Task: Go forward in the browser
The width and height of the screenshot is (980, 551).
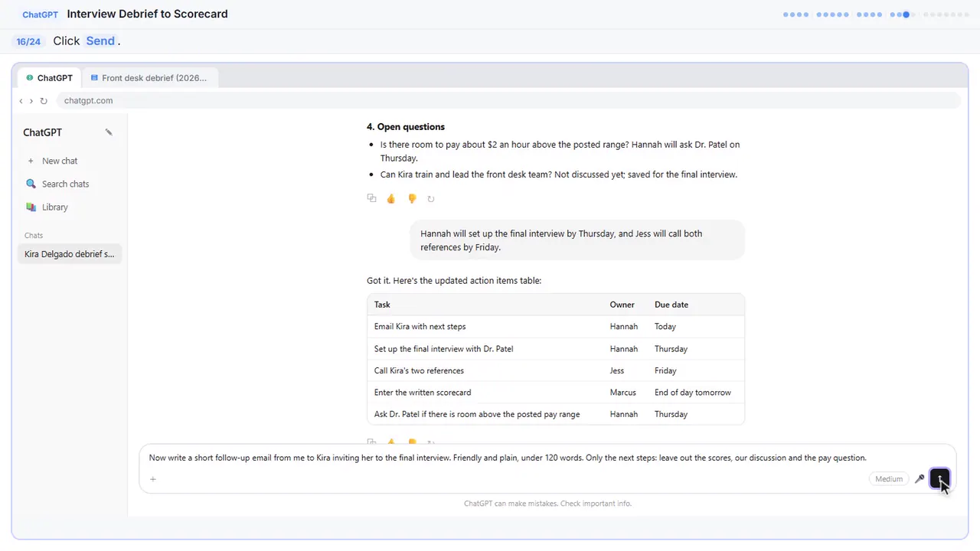Action: [x=31, y=100]
